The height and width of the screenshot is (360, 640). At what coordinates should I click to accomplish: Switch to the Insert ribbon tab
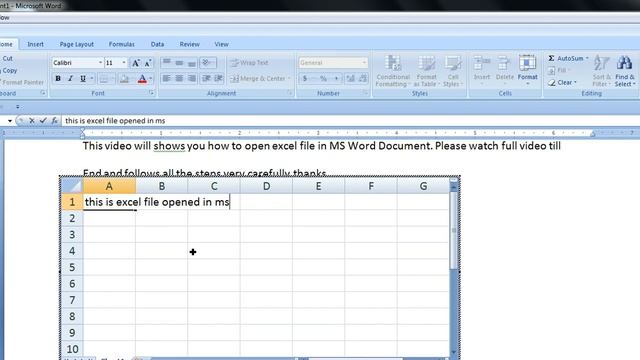pos(36,44)
